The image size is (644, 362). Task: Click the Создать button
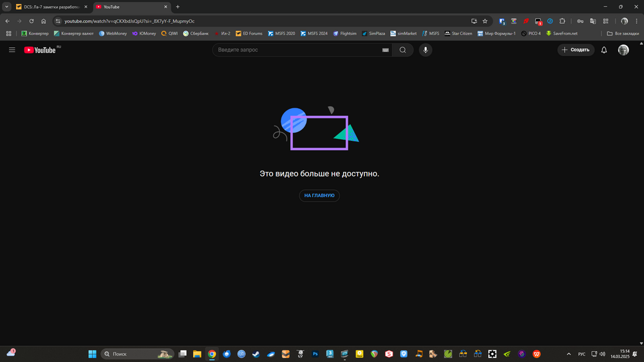click(575, 50)
